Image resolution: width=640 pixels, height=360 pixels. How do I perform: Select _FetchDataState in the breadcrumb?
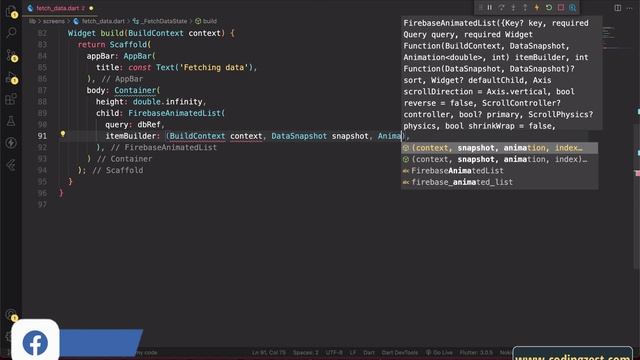(x=165, y=21)
